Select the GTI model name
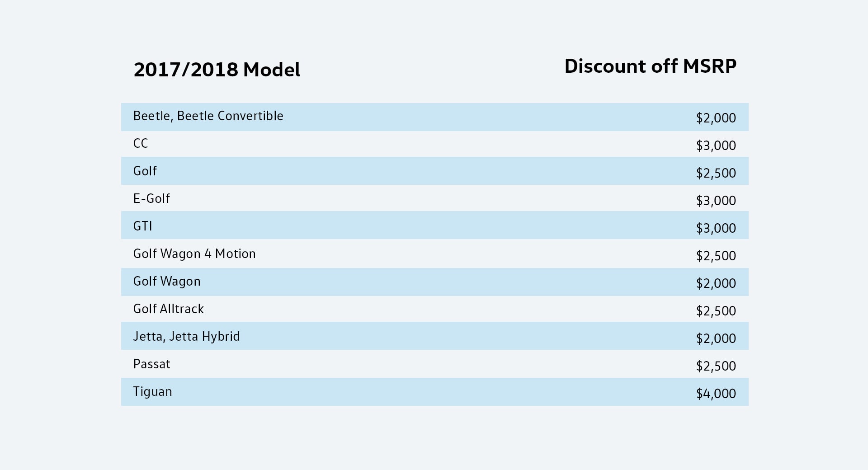The height and width of the screenshot is (470, 868). [142, 226]
